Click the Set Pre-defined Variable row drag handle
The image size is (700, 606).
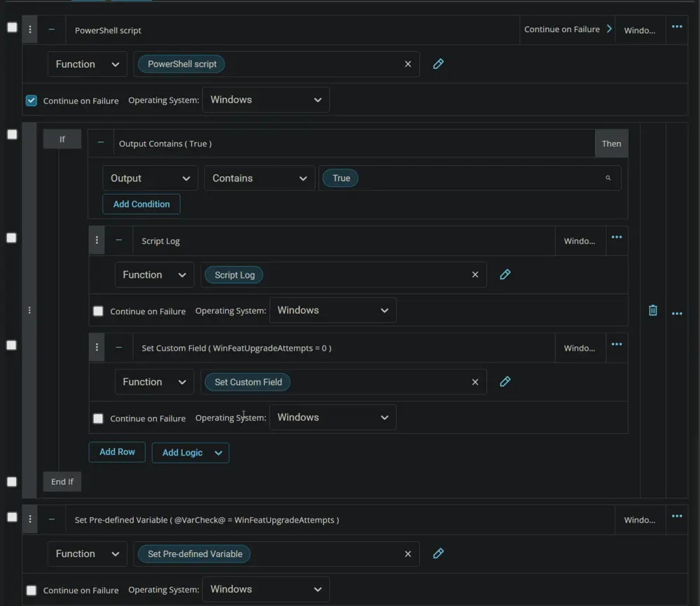point(30,519)
